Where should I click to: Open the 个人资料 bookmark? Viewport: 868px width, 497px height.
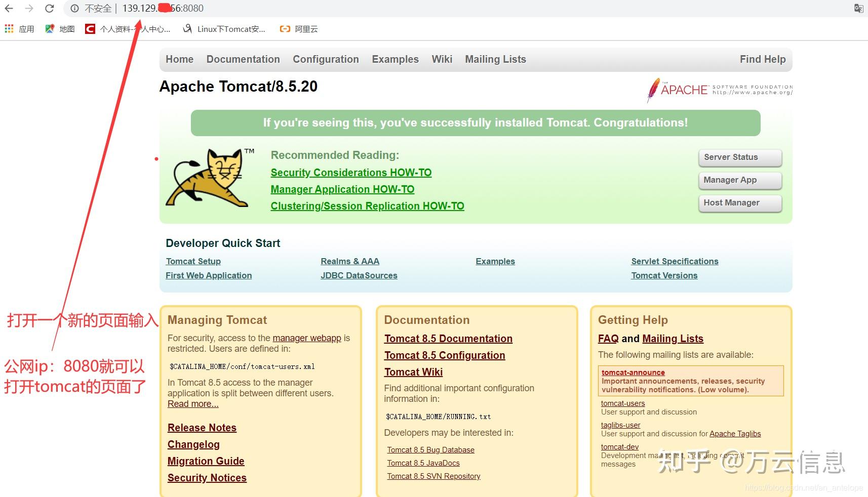point(128,29)
